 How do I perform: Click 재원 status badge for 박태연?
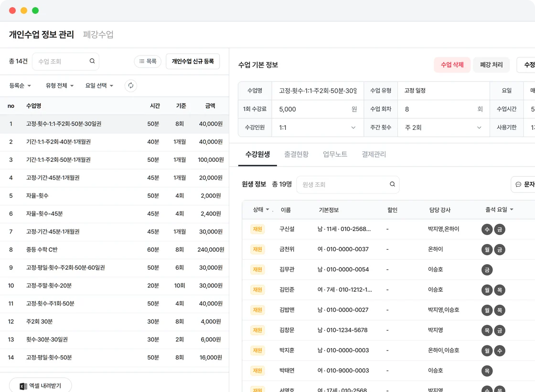[257, 371]
